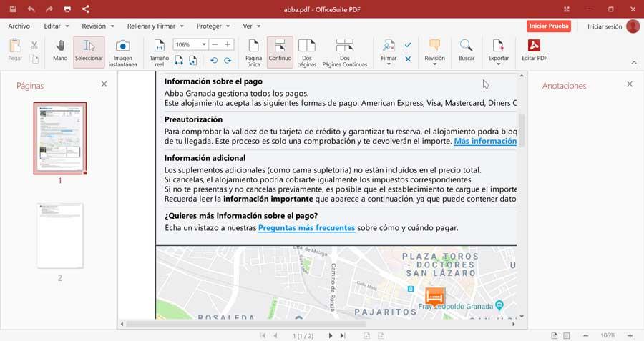
Task: Enable Dos Páginas Continuas view
Action: (345, 53)
